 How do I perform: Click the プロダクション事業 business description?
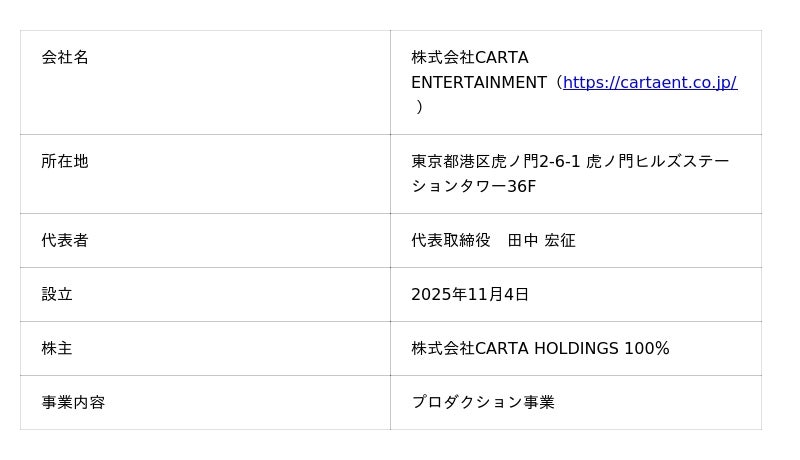point(483,402)
